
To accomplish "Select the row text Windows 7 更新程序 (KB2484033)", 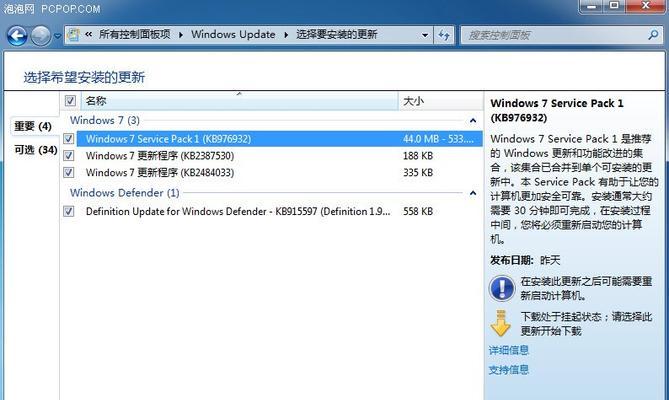I will click(x=160, y=173).
